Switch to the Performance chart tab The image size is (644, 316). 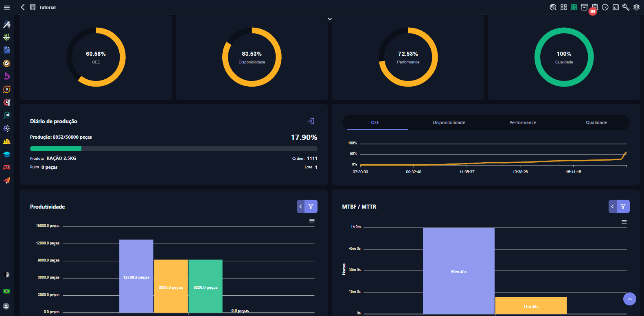[x=523, y=122]
